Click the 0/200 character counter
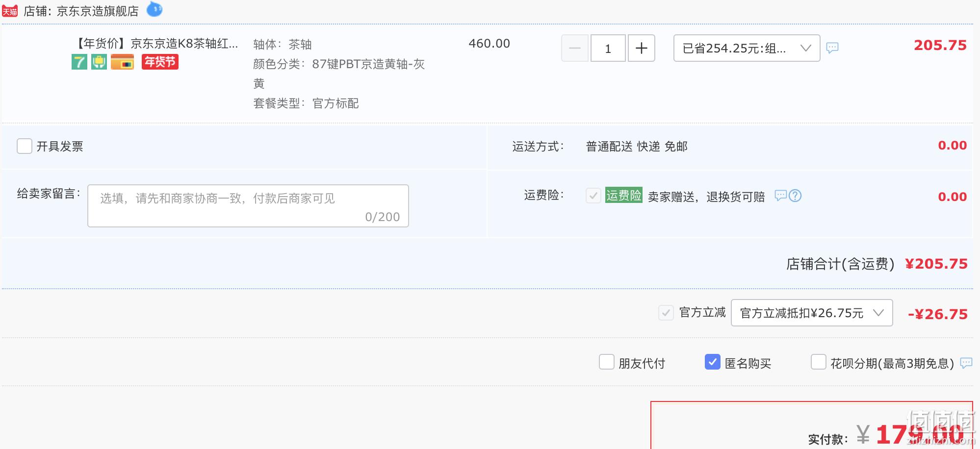The width and height of the screenshot is (980, 449). click(383, 217)
